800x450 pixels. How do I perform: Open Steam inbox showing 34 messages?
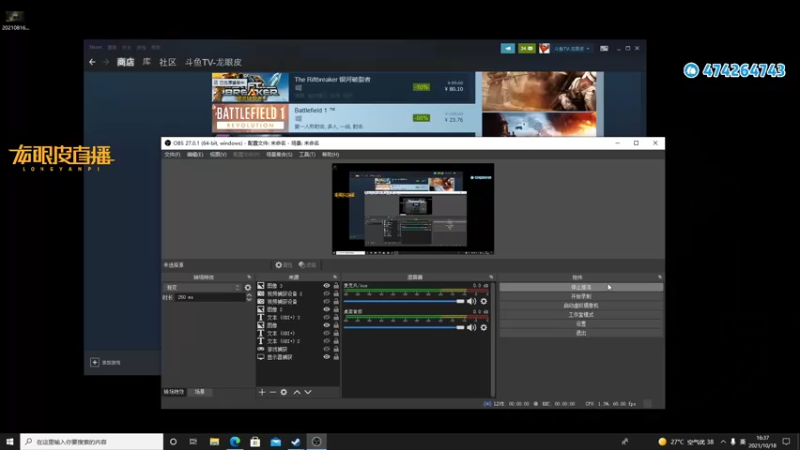(527, 48)
